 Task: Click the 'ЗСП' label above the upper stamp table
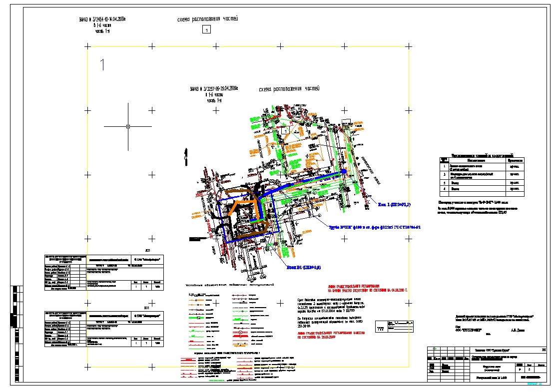click(148, 250)
